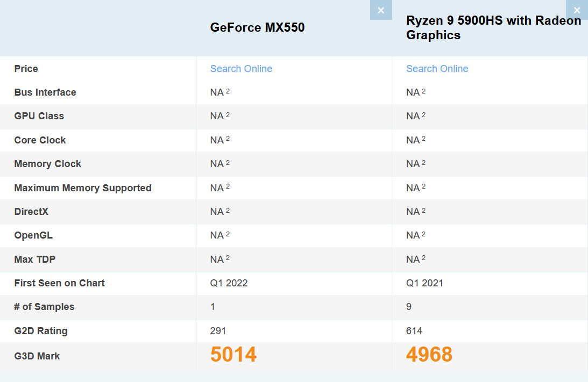588x382 pixels.
Task: Click the GeForce MX550 heading
Action: tap(257, 27)
